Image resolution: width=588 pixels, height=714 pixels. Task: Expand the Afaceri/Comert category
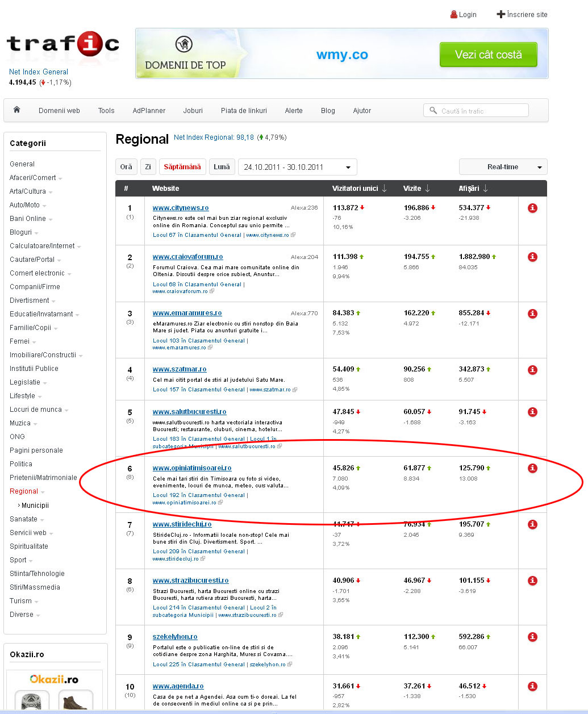click(60, 178)
